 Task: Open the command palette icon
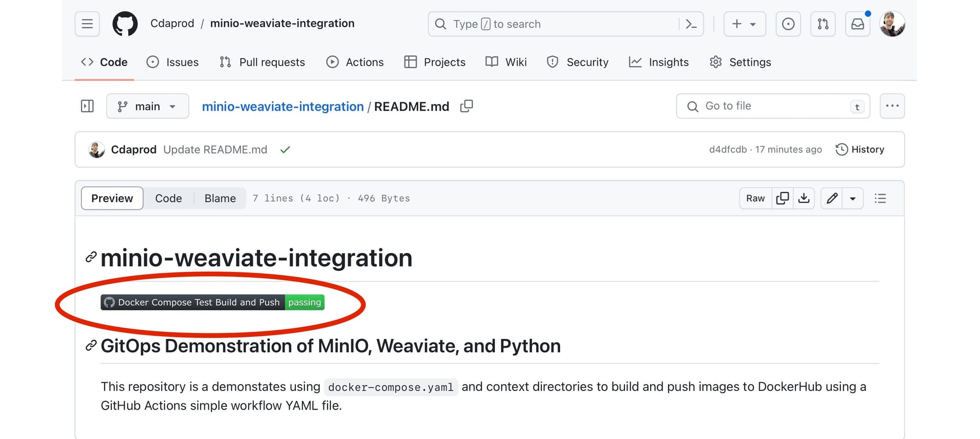tap(691, 24)
